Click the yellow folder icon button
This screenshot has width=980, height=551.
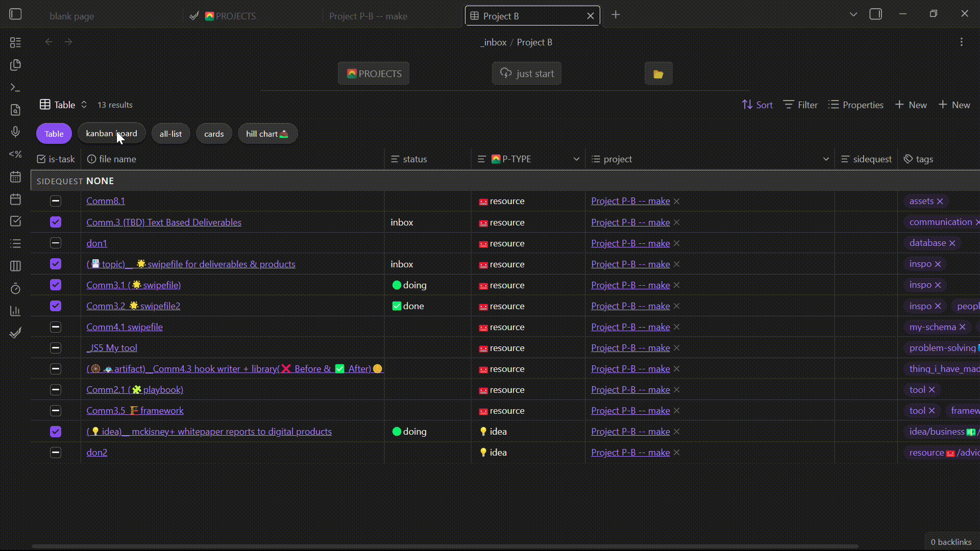click(x=658, y=74)
